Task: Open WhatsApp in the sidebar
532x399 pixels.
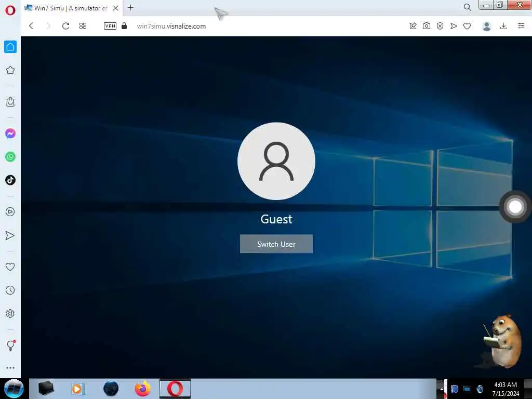Action: [x=10, y=157]
